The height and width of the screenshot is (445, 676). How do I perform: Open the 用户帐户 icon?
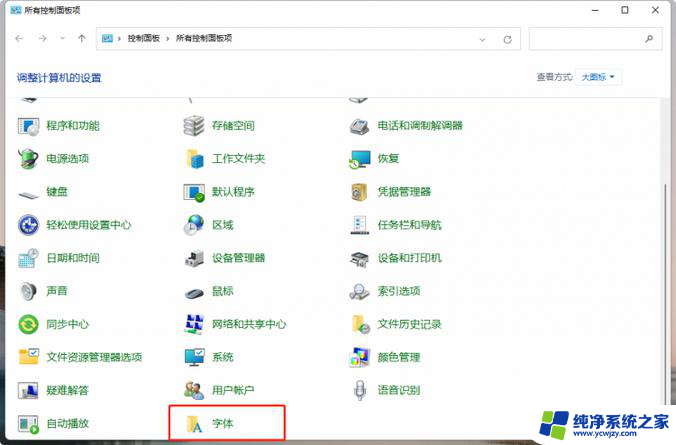coord(194,390)
